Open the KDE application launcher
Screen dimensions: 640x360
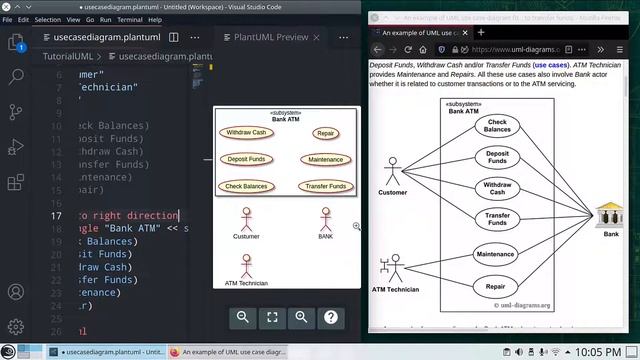tap(8, 352)
